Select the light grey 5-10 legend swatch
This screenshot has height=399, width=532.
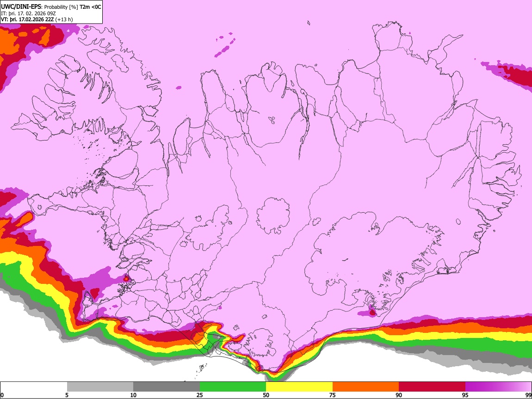(x=100, y=387)
